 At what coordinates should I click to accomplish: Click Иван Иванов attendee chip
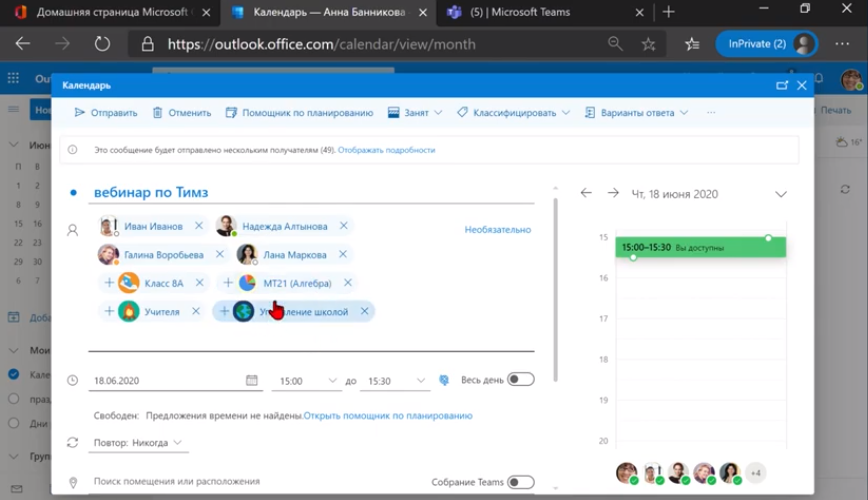pyautogui.click(x=153, y=226)
